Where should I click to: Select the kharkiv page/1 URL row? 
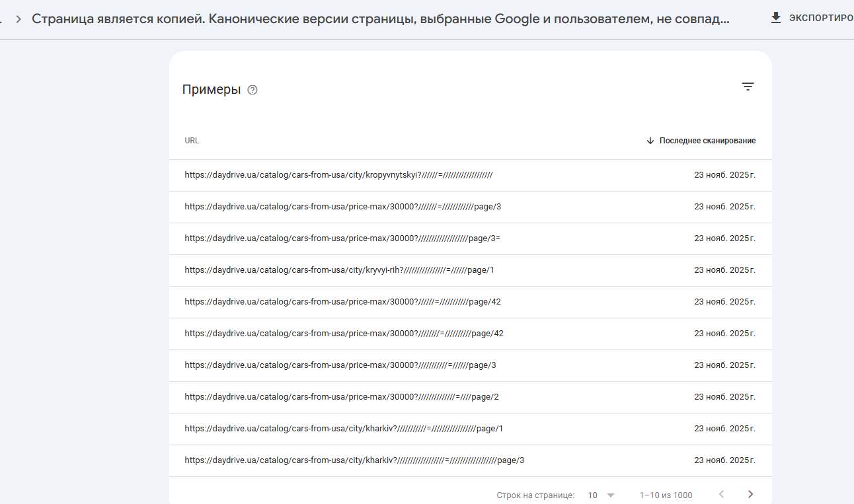[344, 429]
